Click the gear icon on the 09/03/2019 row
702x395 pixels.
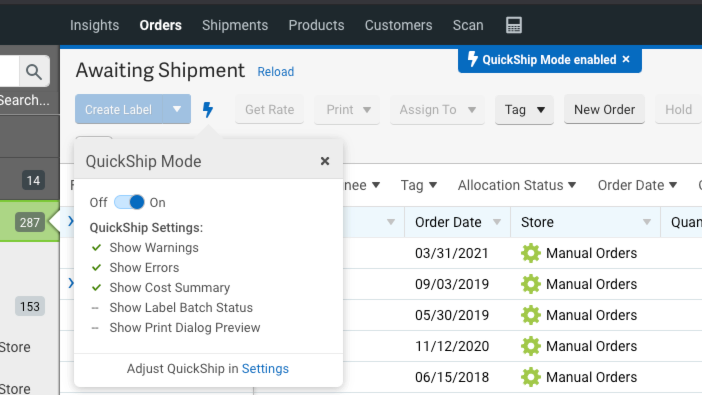pyautogui.click(x=531, y=284)
